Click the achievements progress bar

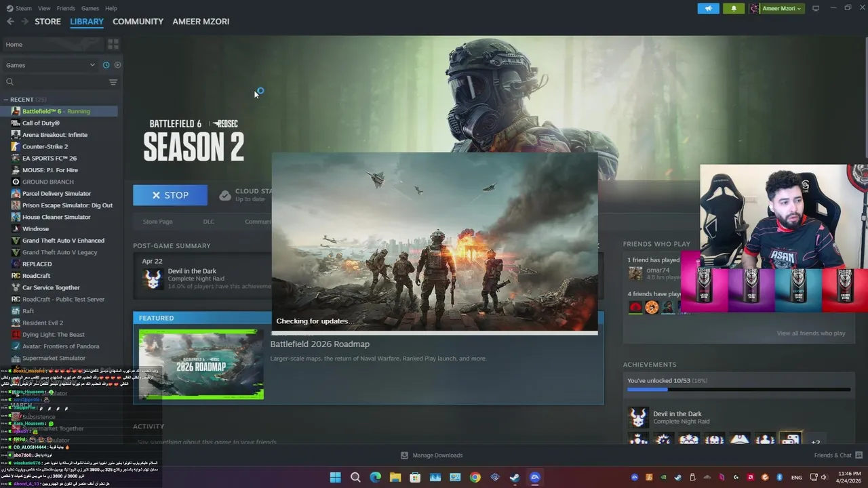coord(738,390)
